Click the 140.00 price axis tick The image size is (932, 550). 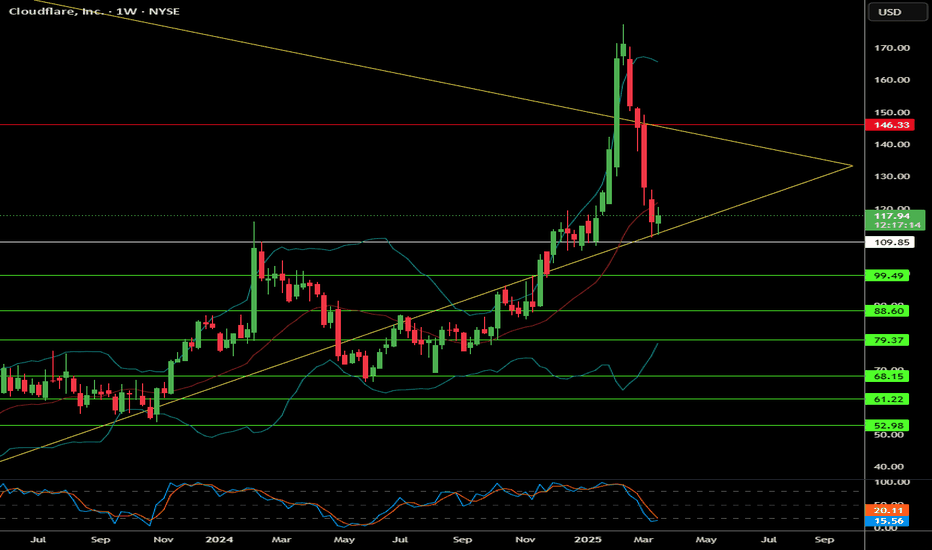pyautogui.click(x=892, y=144)
